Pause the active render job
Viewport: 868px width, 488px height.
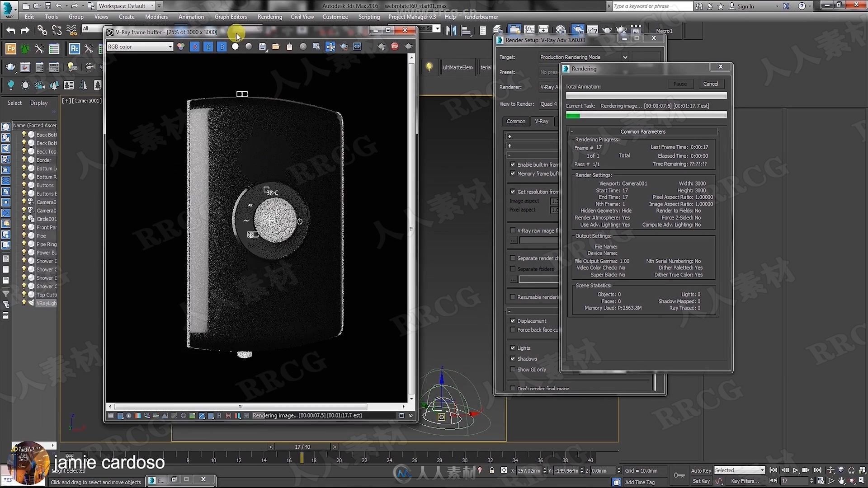click(x=679, y=84)
